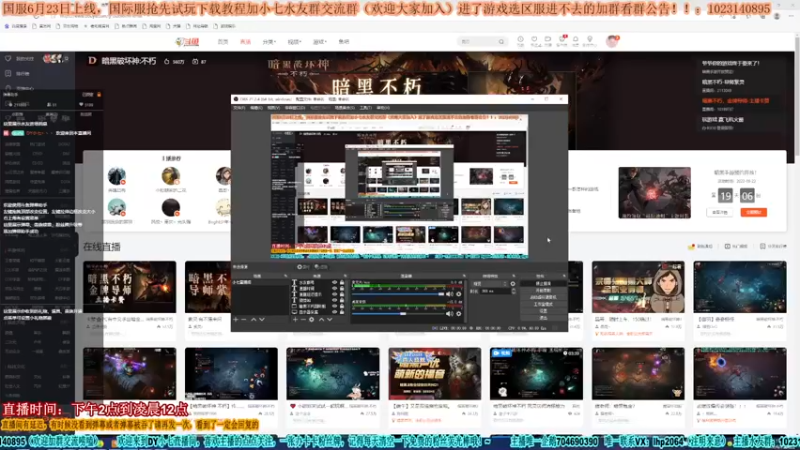Toggle visibility of the first text source
This screenshot has width=800, height=450.
pos(335,282)
